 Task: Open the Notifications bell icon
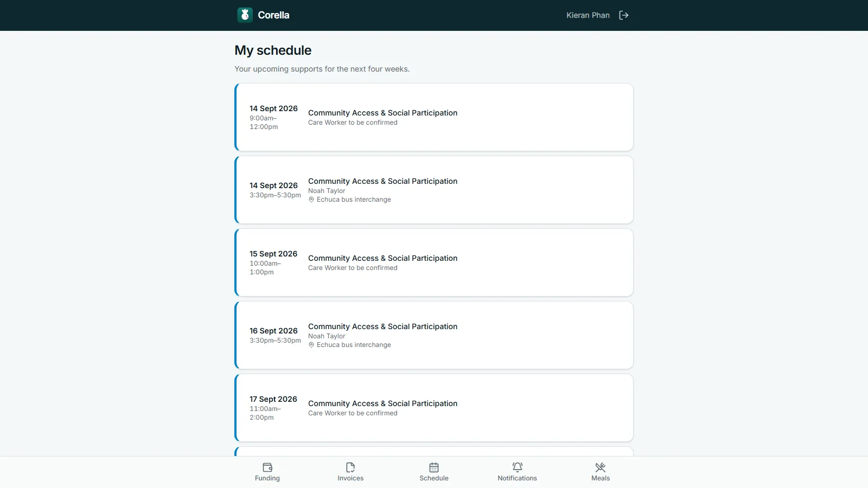pos(518,467)
